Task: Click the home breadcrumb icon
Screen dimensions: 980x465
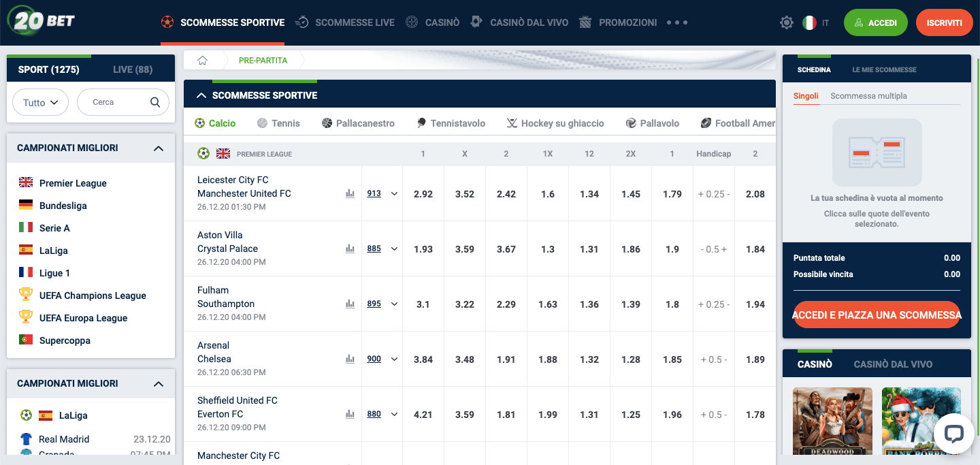Action: [x=202, y=61]
